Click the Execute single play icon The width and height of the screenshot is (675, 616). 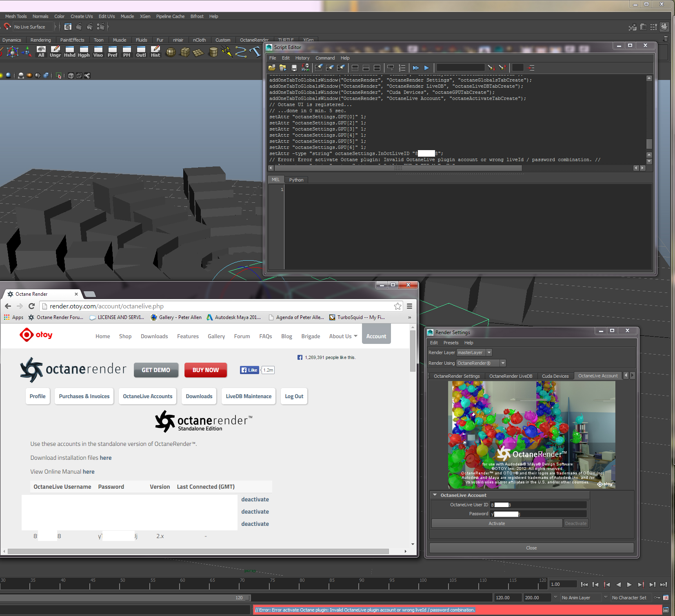coord(426,68)
